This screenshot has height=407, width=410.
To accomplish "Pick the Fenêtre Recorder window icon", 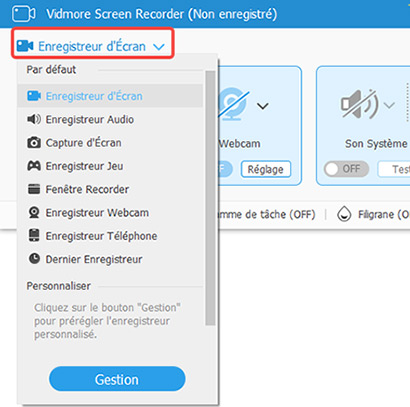I will [34, 189].
